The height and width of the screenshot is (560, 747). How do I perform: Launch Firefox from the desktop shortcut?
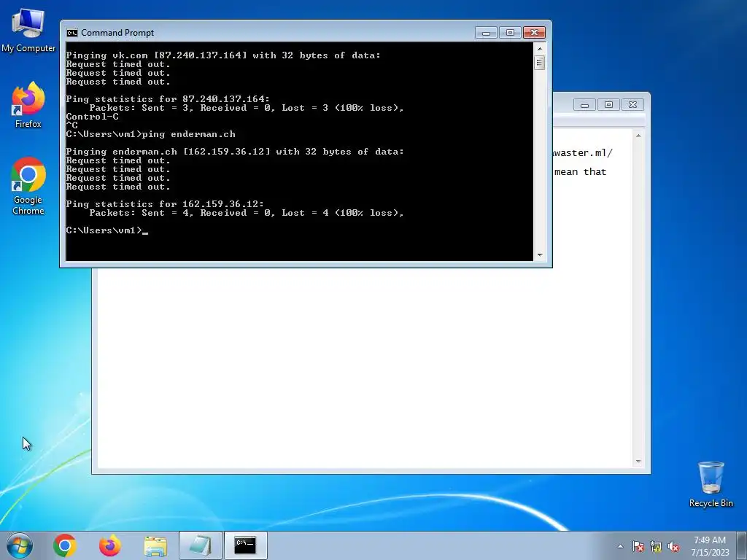28,105
